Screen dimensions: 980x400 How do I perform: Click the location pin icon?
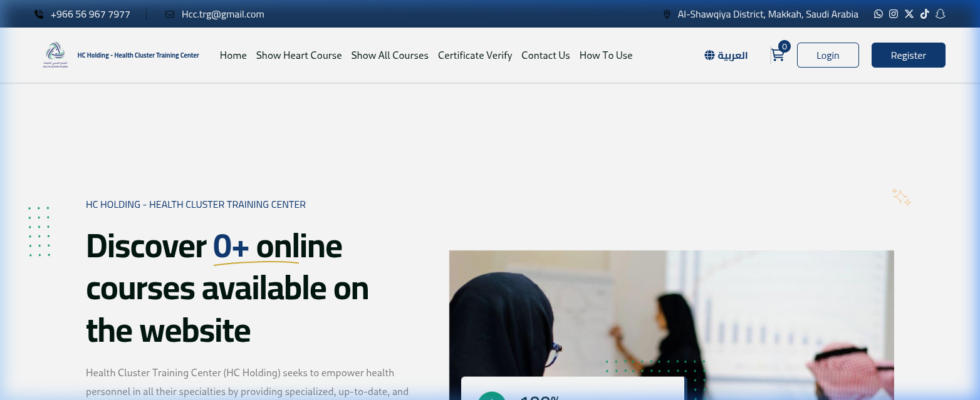tap(667, 14)
